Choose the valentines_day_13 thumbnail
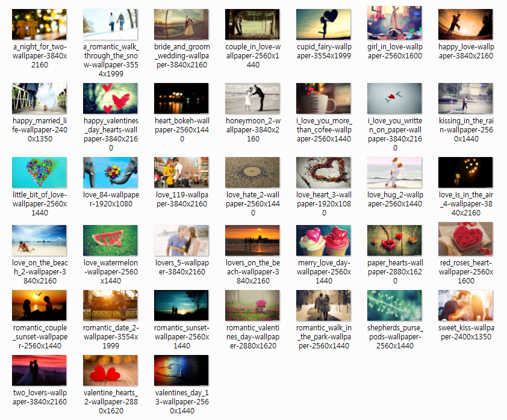Image resolution: width=507 pixels, height=420 pixels. tap(181, 370)
